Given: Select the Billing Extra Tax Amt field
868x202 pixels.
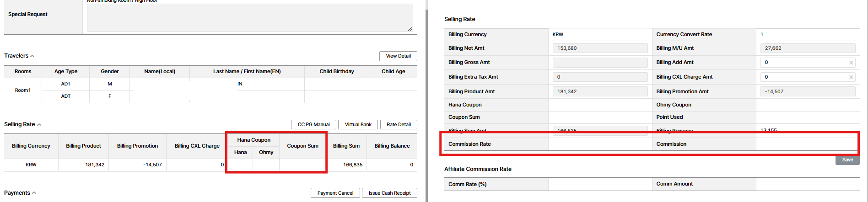Looking at the screenshot, I should (x=600, y=77).
